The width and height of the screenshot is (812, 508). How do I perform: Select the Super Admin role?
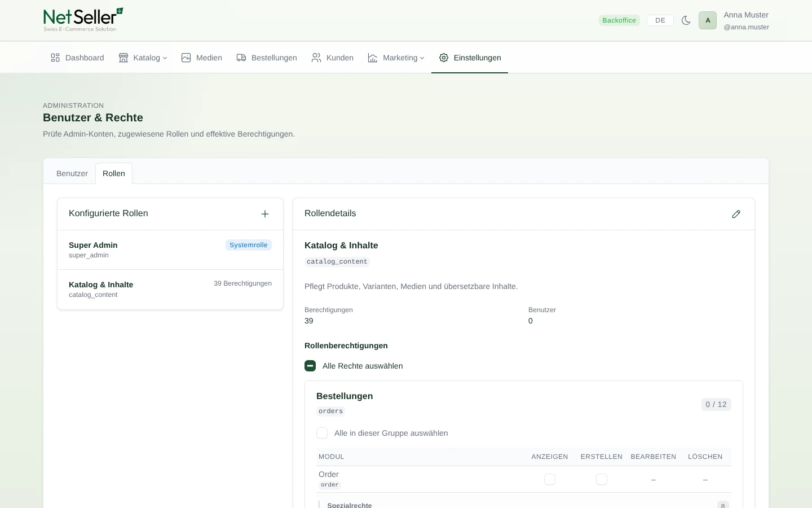click(x=170, y=250)
